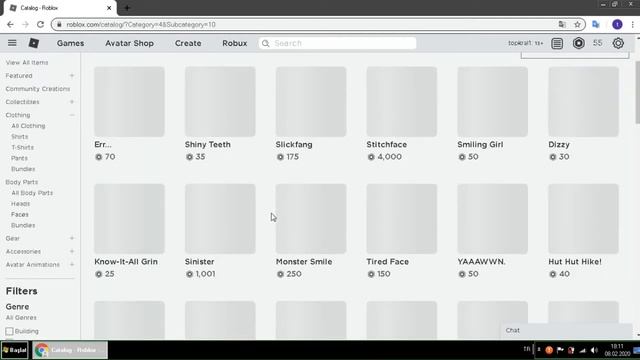Open Community Creations category
This screenshot has width=640, height=360.
pos(38,89)
